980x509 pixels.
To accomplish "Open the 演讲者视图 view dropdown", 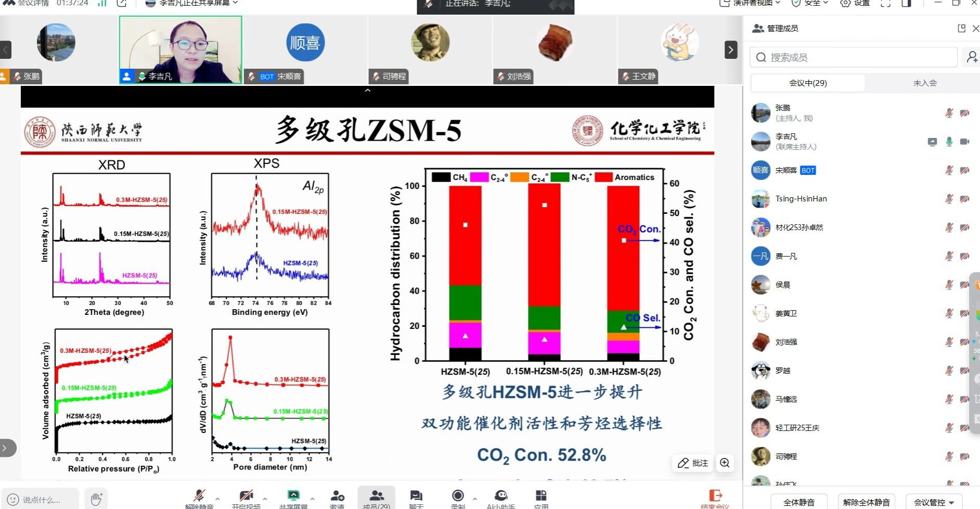I will (751, 3).
